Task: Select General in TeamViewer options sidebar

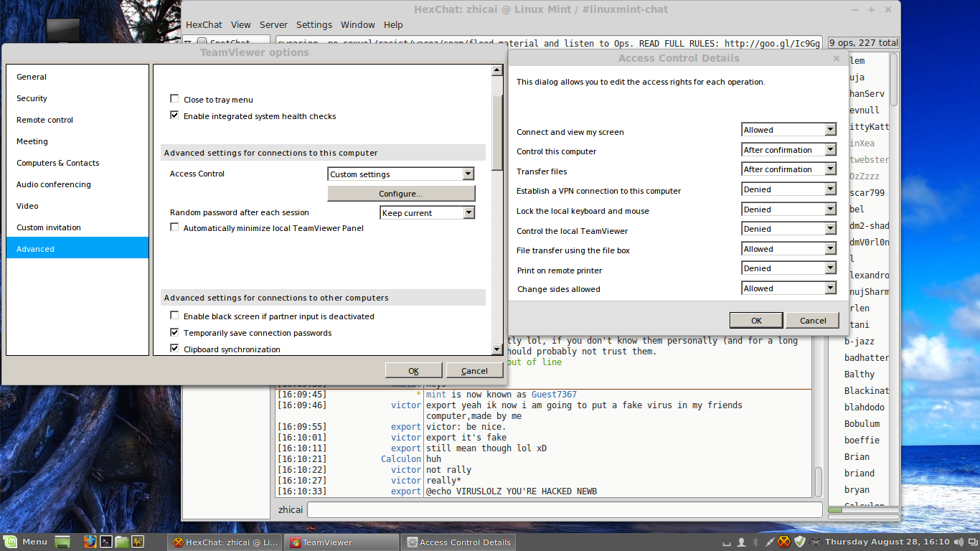Action: coord(77,77)
